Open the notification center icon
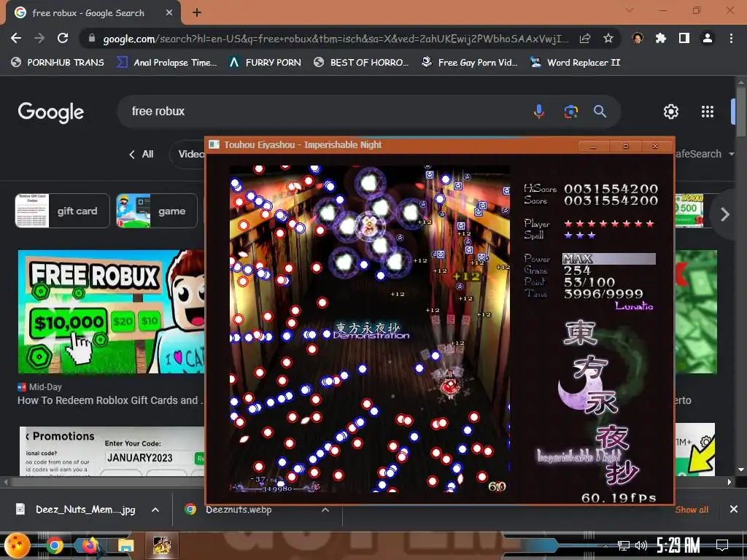The width and height of the screenshot is (747, 560). 722,545
